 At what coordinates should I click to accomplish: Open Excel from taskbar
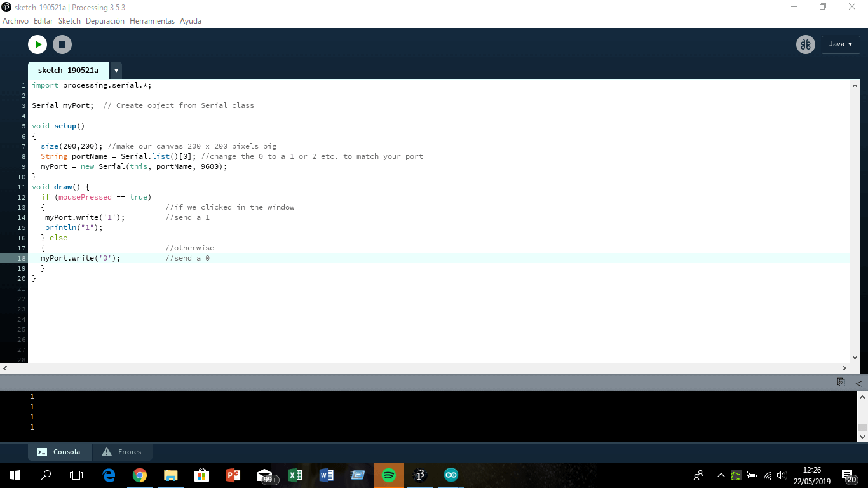coord(295,475)
